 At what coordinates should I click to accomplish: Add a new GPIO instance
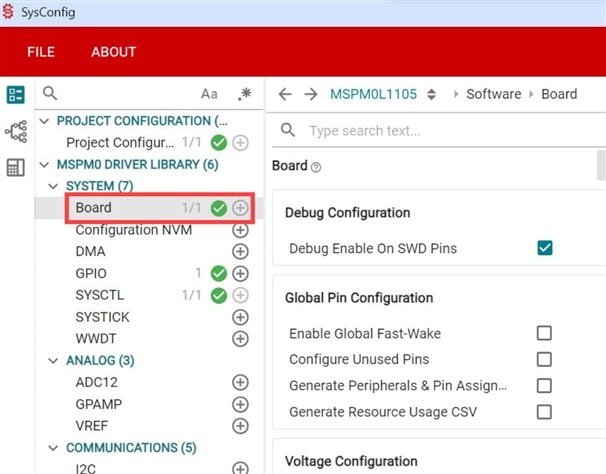point(240,274)
